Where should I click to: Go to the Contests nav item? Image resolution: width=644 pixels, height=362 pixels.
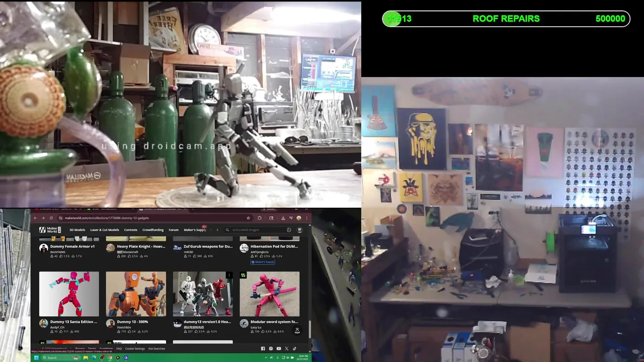[131, 230]
